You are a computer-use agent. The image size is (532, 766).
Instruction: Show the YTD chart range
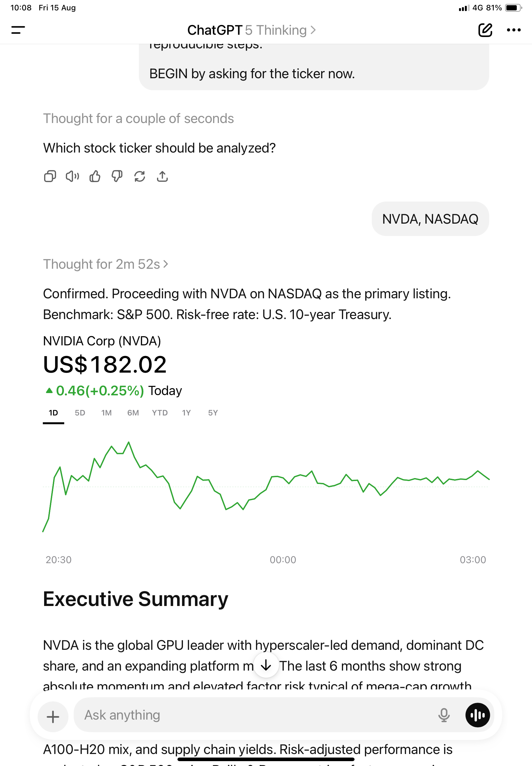point(160,413)
